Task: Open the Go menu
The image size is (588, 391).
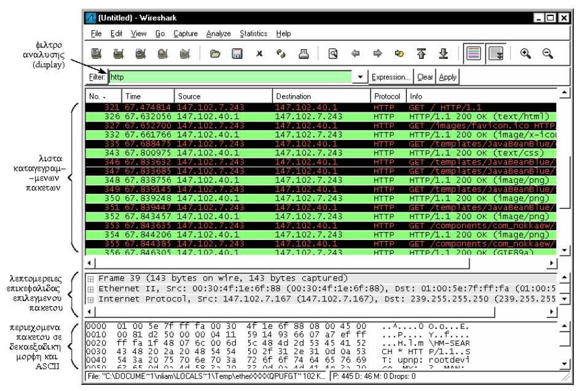Action: click(x=160, y=34)
